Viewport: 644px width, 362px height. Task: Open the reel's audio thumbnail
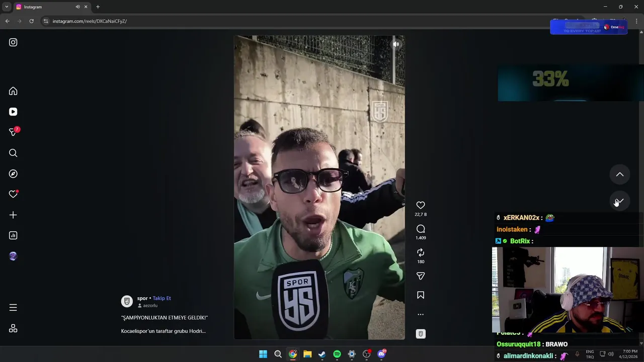[421, 334]
